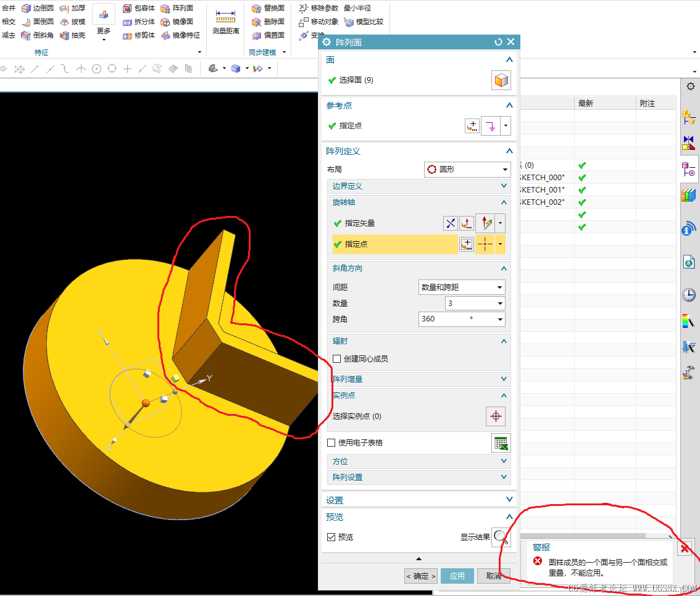700x596 pixels.
Task: Click the 跨角 360 angle field
Action: coord(462,319)
